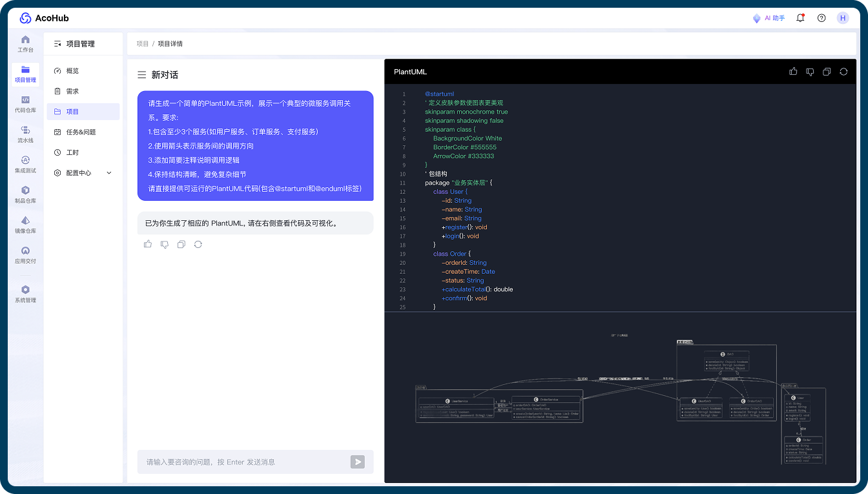Click the rendered PlantUML diagram preview

coord(620,398)
